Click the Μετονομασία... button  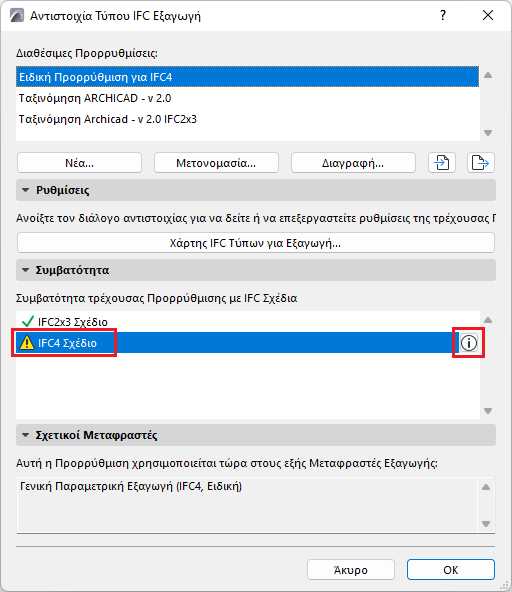(x=216, y=163)
